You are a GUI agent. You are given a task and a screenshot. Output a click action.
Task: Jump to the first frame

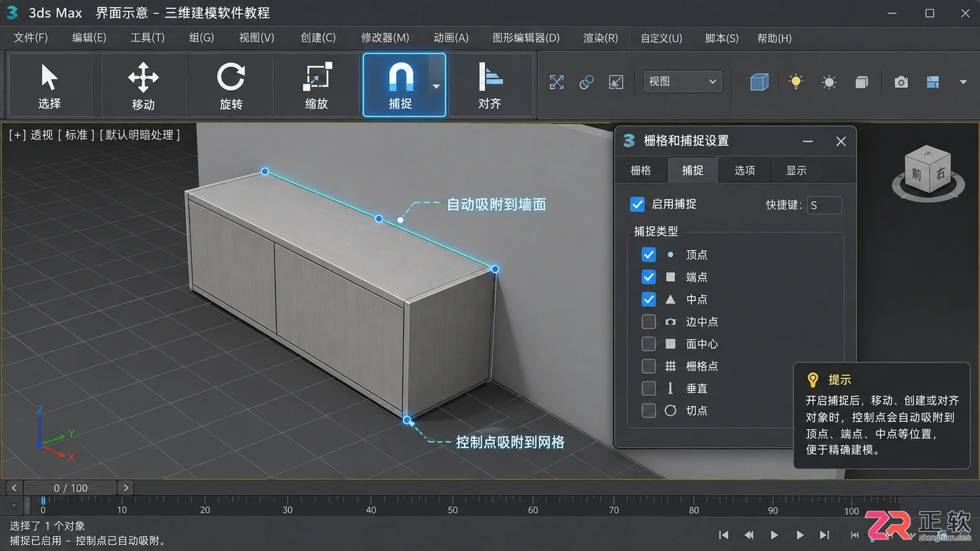pyautogui.click(x=724, y=535)
